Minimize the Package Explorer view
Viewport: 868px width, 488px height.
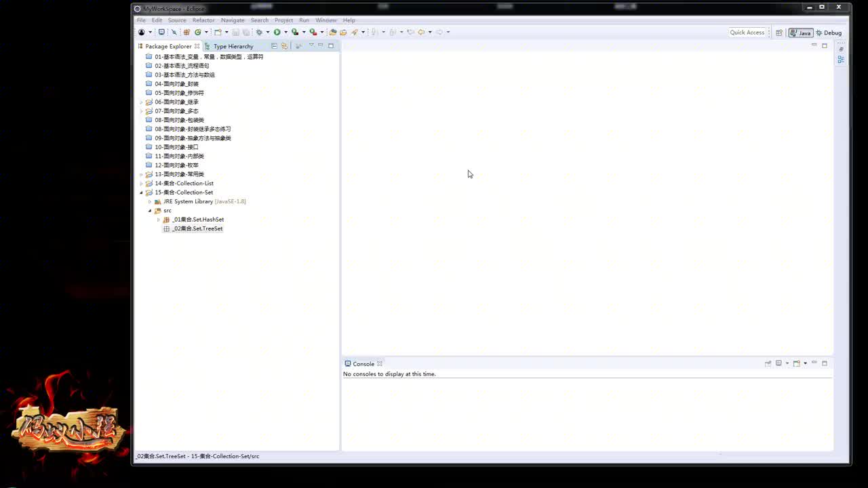point(321,45)
